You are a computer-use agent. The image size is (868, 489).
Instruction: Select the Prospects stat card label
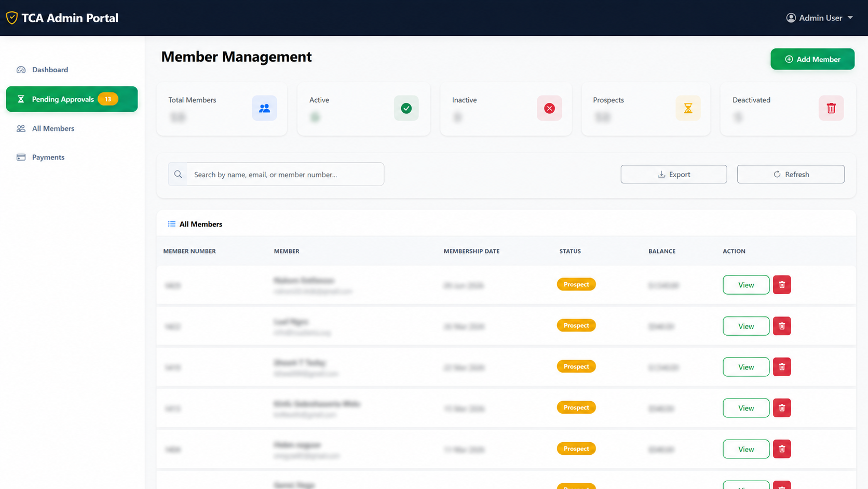[x=608, y=100]
